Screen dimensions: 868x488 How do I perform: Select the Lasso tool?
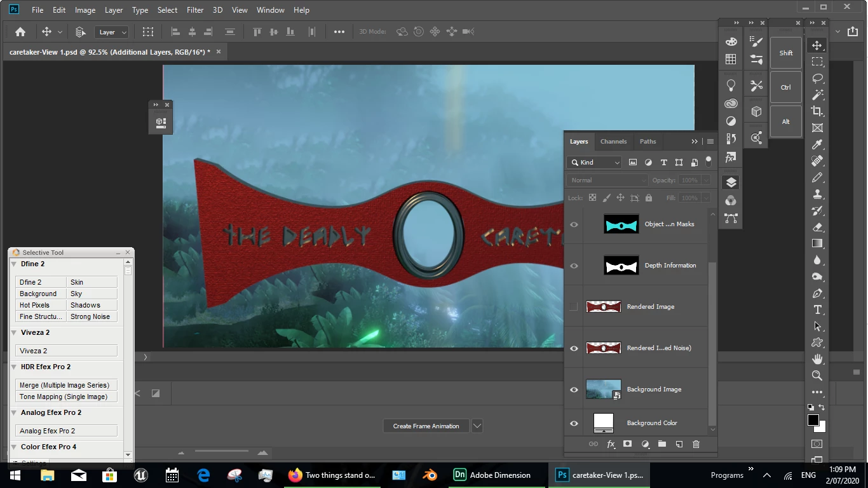tap(817, 78)
